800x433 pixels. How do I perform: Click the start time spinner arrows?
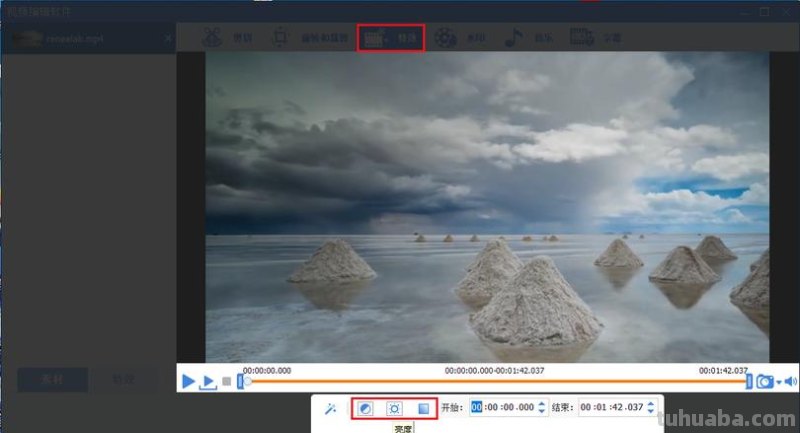(x=542, y=408)
